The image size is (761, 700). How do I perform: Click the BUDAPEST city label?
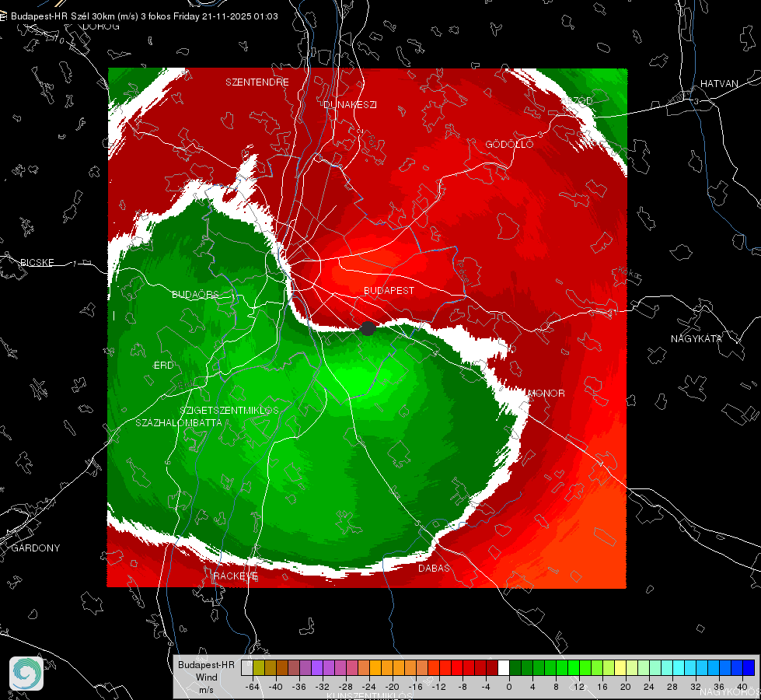(x=389, y=290)
